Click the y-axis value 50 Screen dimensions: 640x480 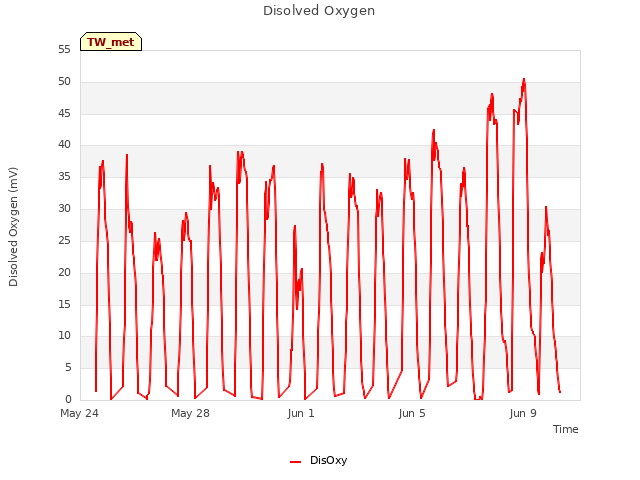(64, 82)
